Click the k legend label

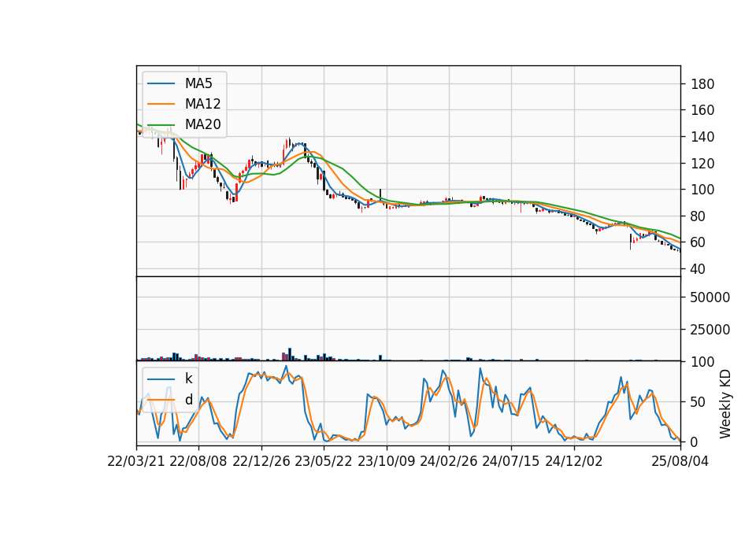189,379
